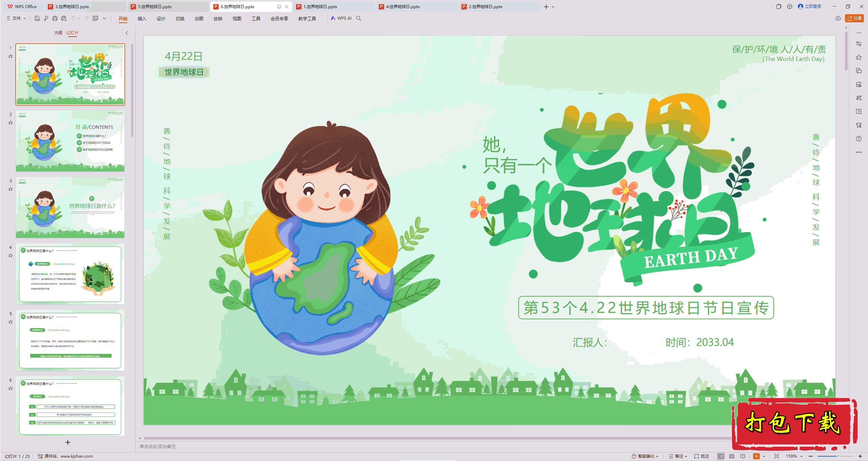Click zoom in plus button
868x461 pixels.
pos(860,456)
